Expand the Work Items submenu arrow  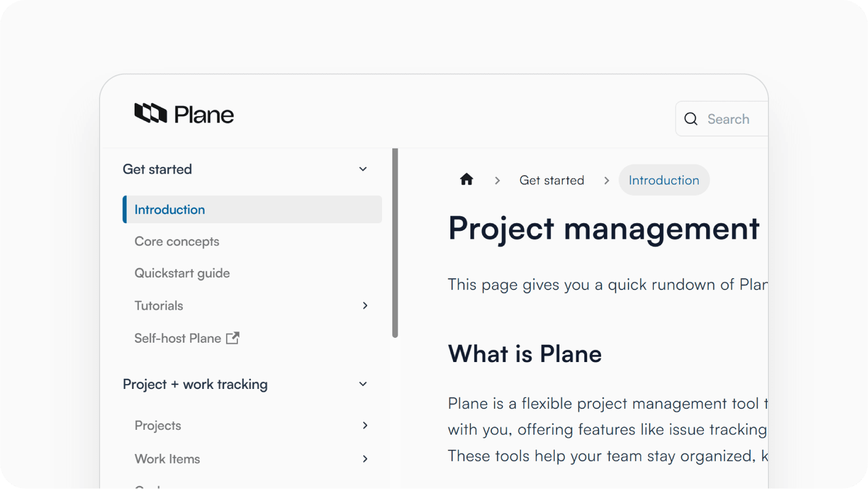click(365, 459)
